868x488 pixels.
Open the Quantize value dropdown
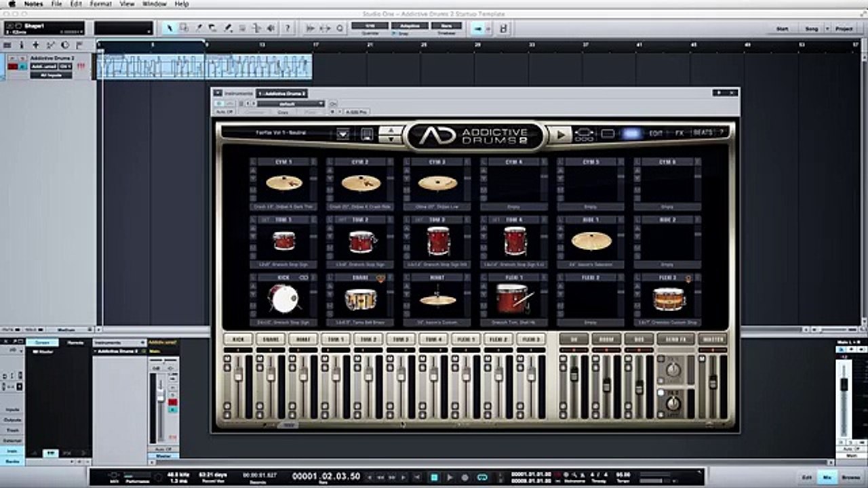coord(370,26)
